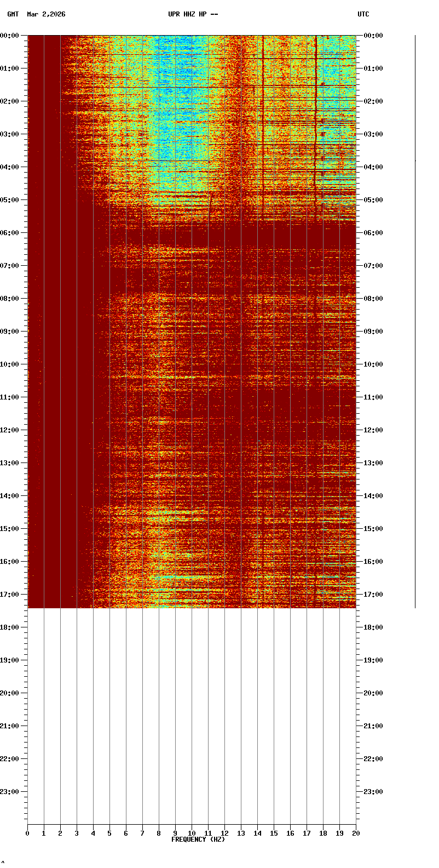Image resolution: width=439 pixels, height=868 pixels.
Task: Select the 17:00 label on the right axis
Action: tap(373, 595)
